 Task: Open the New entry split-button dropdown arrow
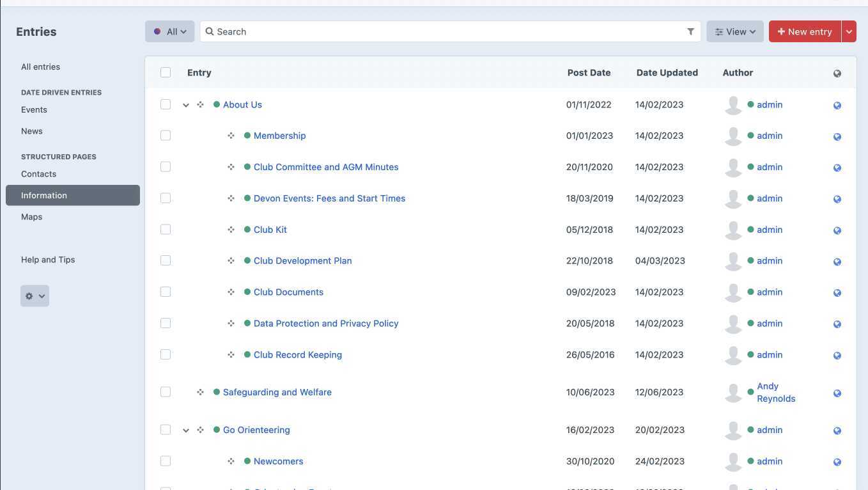[x=849, y=31]
